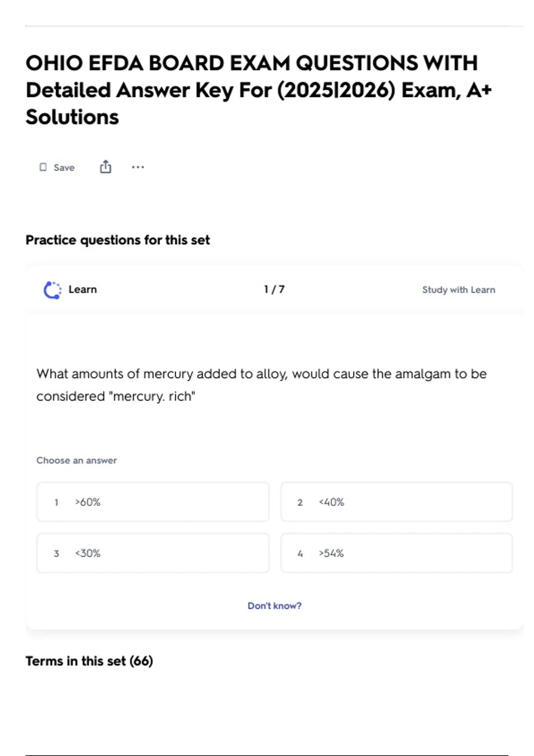This screenshot has width=534, height=756.
Task: Click the Practice questions for this set heading
Action: [x=117, y=240]
